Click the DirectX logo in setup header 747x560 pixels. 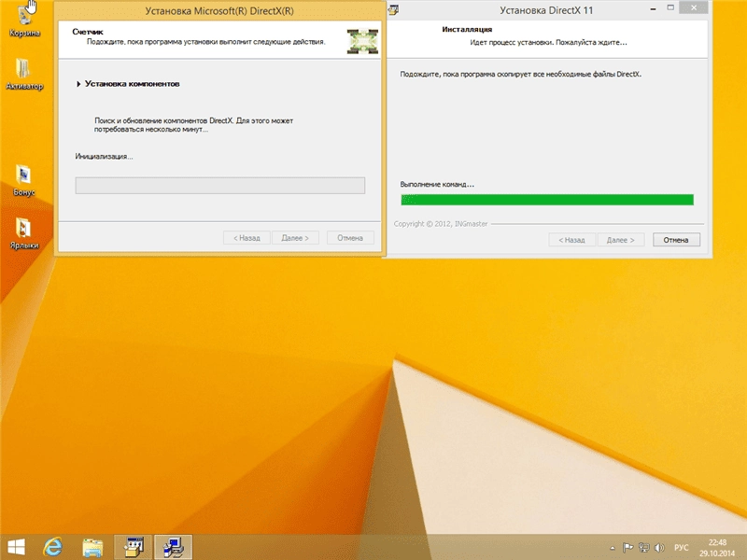(x=362, y=41)
